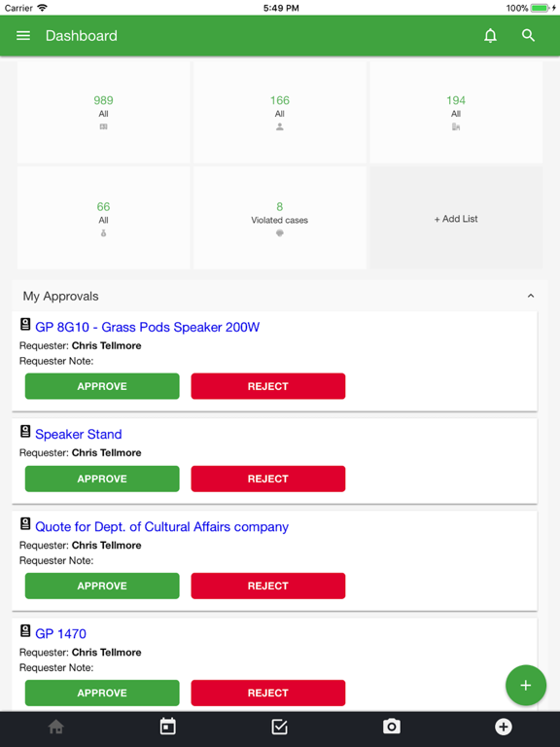Tap the 5:49 PM clock in status bar

(x=281, y=8)
